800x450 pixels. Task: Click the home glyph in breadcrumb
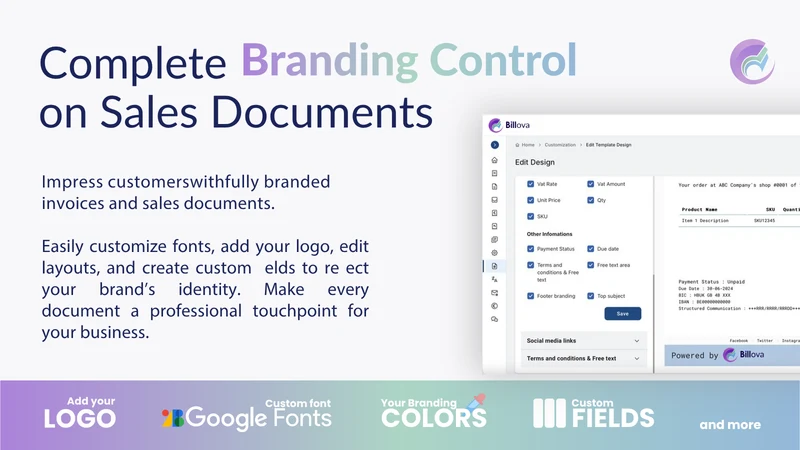pyautogui.click(x=517, y=145)
